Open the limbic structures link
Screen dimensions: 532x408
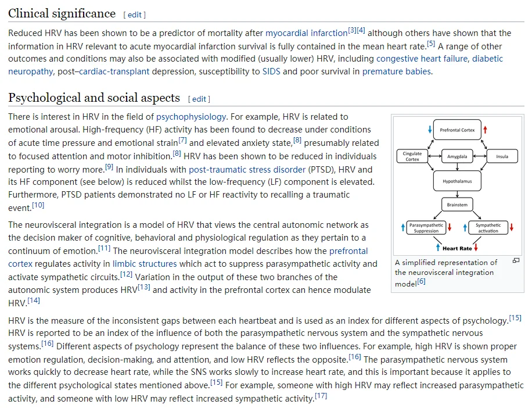pos(145,264)
